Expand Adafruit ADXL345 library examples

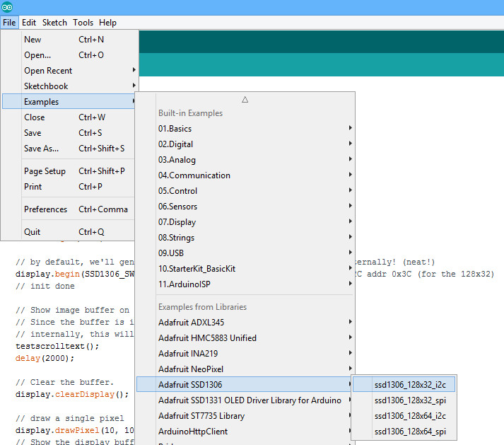245,323
